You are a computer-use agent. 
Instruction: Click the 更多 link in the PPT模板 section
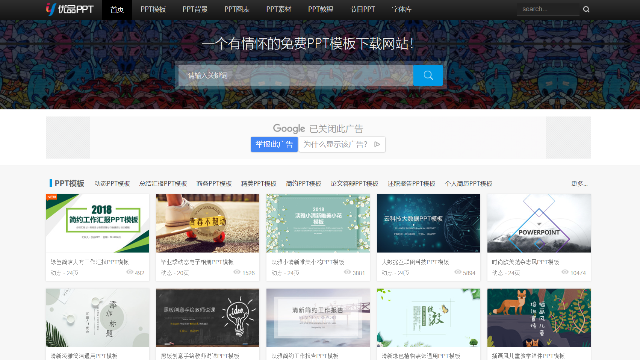point(579,184)
